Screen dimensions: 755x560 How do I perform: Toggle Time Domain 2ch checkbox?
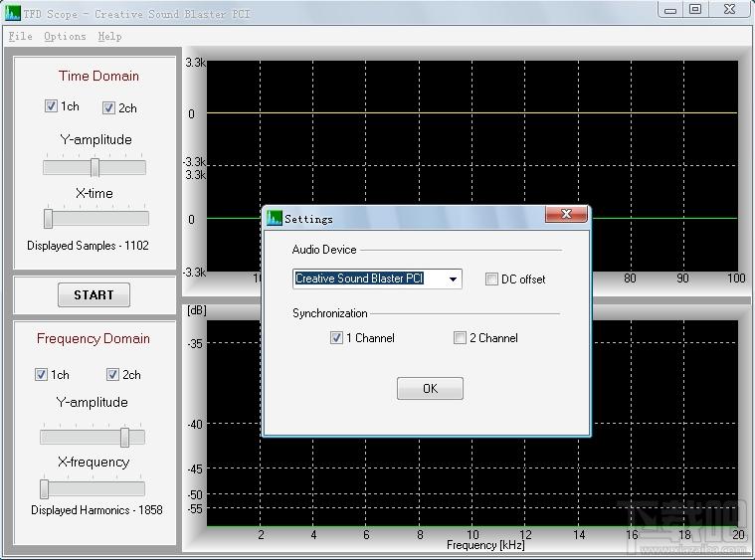pyautogui.click(x=108, y=107)
